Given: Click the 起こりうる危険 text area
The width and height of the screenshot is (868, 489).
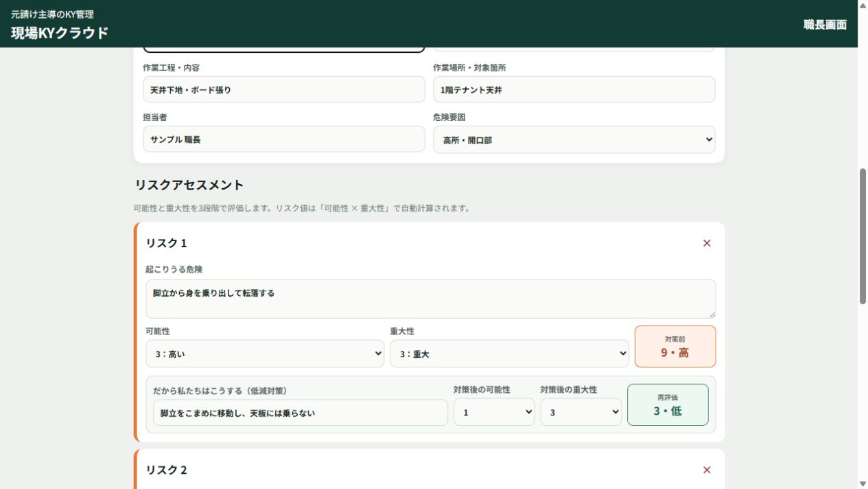Looking at the screenshot, I should [x=431, y=299].
